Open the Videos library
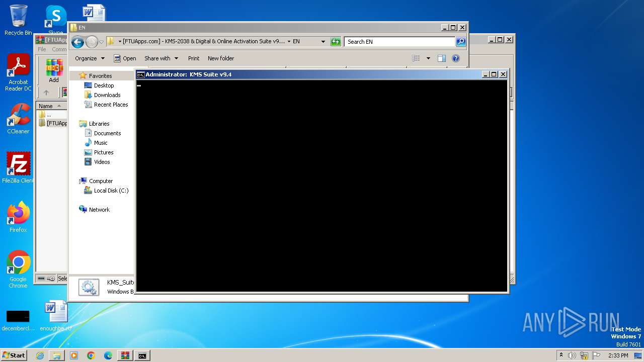This screenshot has width=644, height=362. tap(102, 162)
